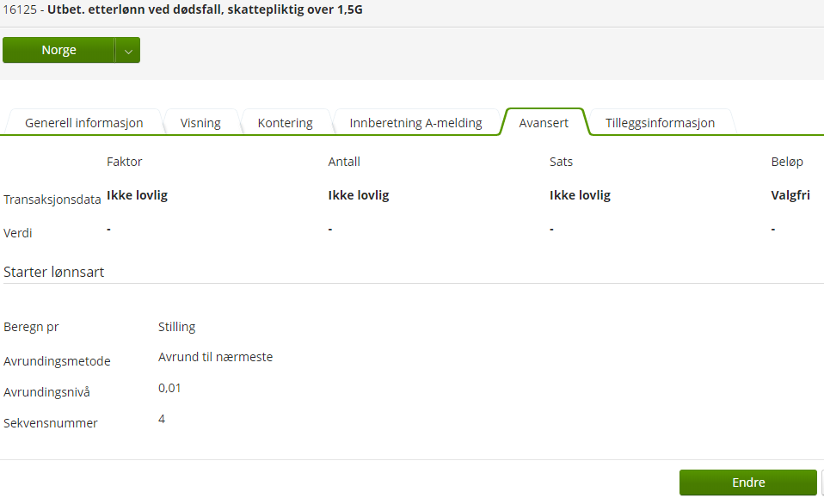Image resolution: width=824 pixels, height=504 pixels.
Task: Switch to the Generell informasjon tab
Action: [x=83, y=123]
